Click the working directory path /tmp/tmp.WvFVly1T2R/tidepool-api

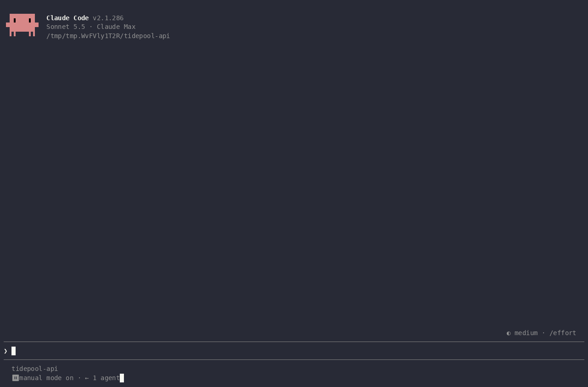point(108,36)
